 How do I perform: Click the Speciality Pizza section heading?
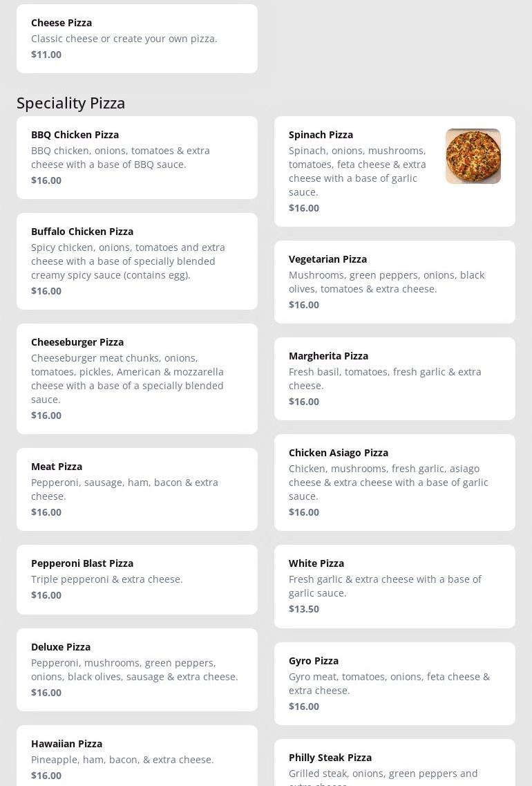pyautogui.click(x=71, y=103)
